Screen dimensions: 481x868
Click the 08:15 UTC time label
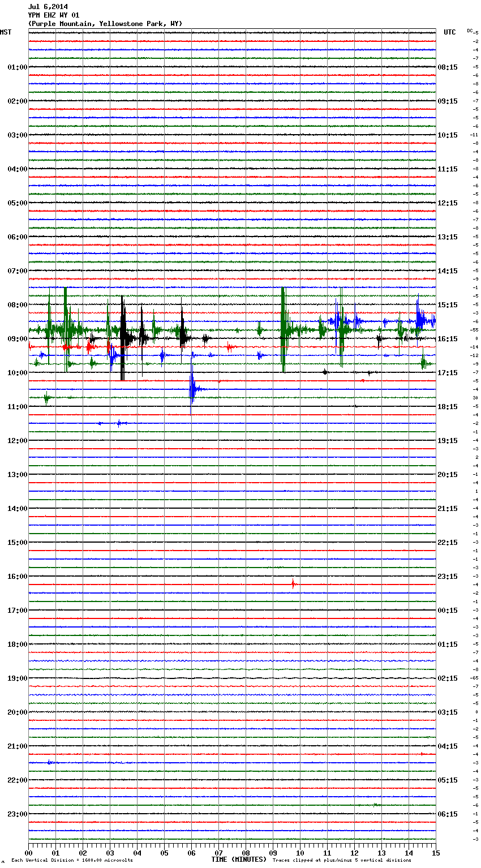pyautogui.click(x=448, y=67)
